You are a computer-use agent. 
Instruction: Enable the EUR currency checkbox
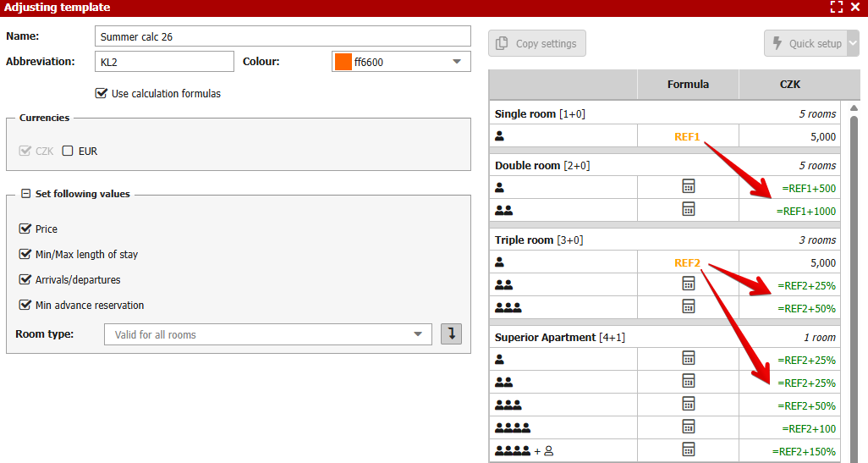click(68, 151)
